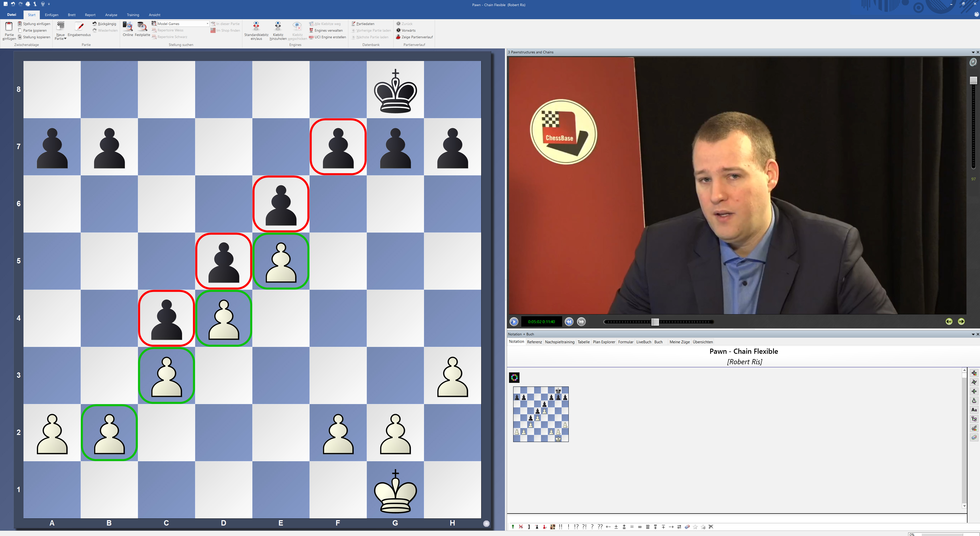Image resolution: width=980 pixels, height=536 pixels.
Task: Open the Plan Explorer tab
Action: coord(604,342)
